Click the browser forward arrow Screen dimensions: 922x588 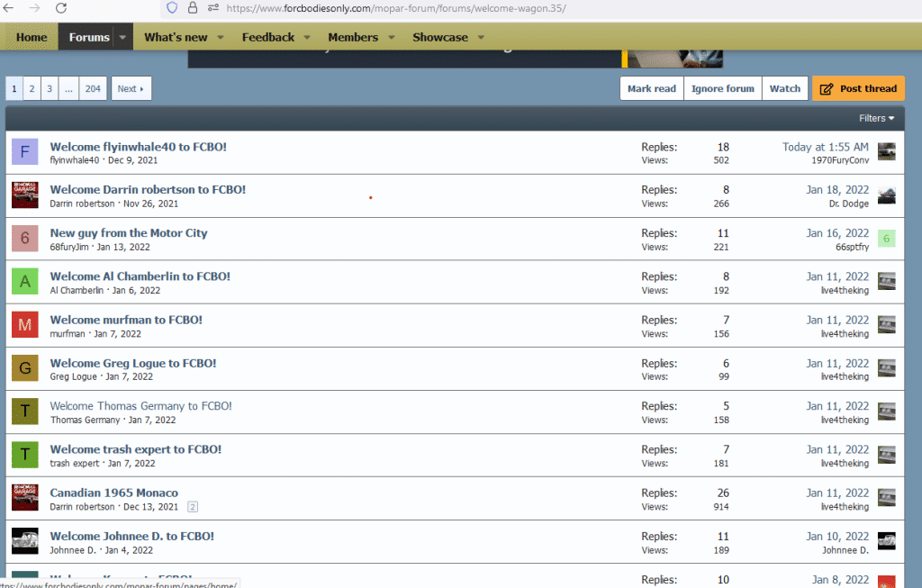(x=34, y=8)
